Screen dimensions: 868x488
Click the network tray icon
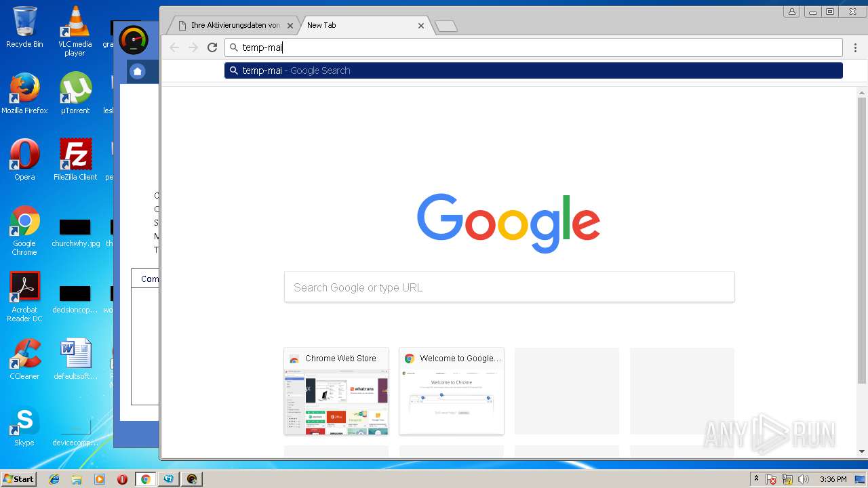coord(787,480)
